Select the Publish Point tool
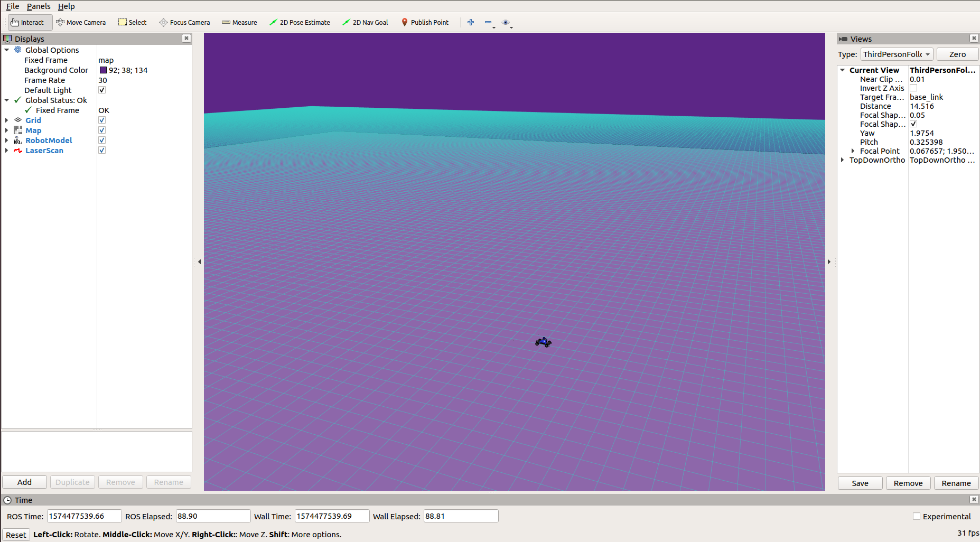980x542 pixels. click(x=425, y=22)
